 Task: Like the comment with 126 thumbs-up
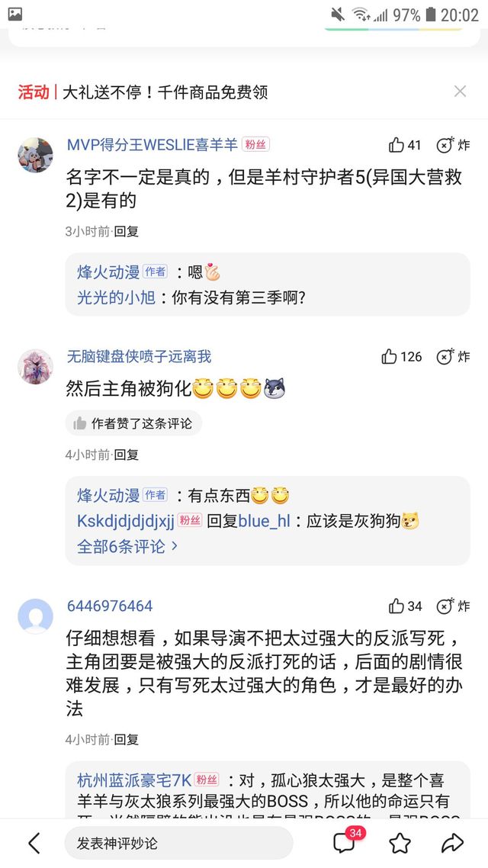point(401,356)
